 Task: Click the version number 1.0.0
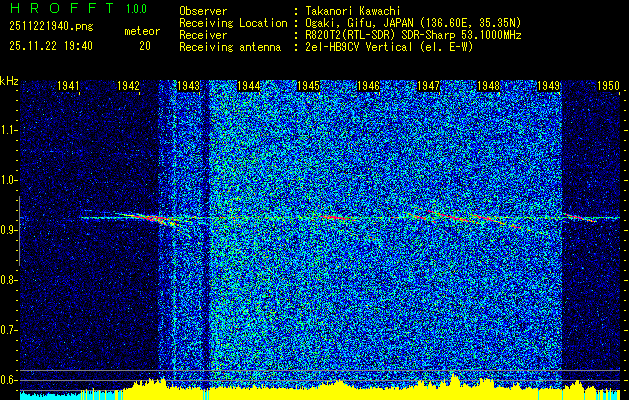(x=136, y=9)
